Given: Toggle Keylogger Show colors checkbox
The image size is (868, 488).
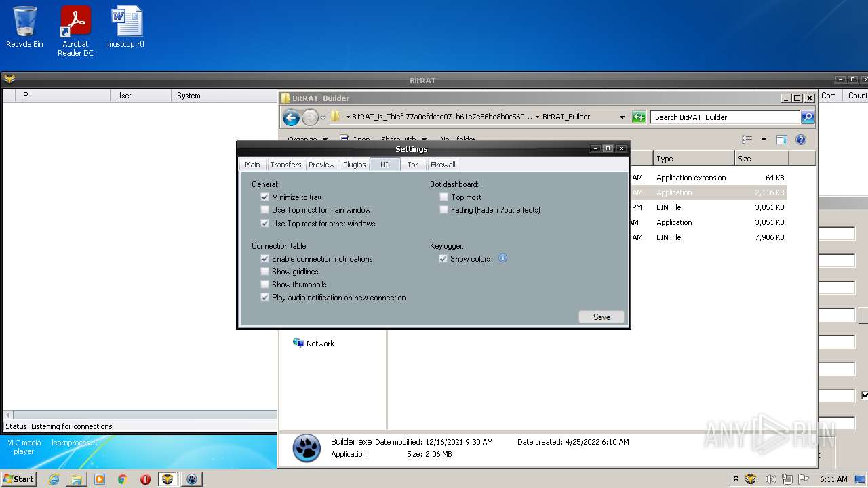Looking at the screenshot, I should (443, 259).
